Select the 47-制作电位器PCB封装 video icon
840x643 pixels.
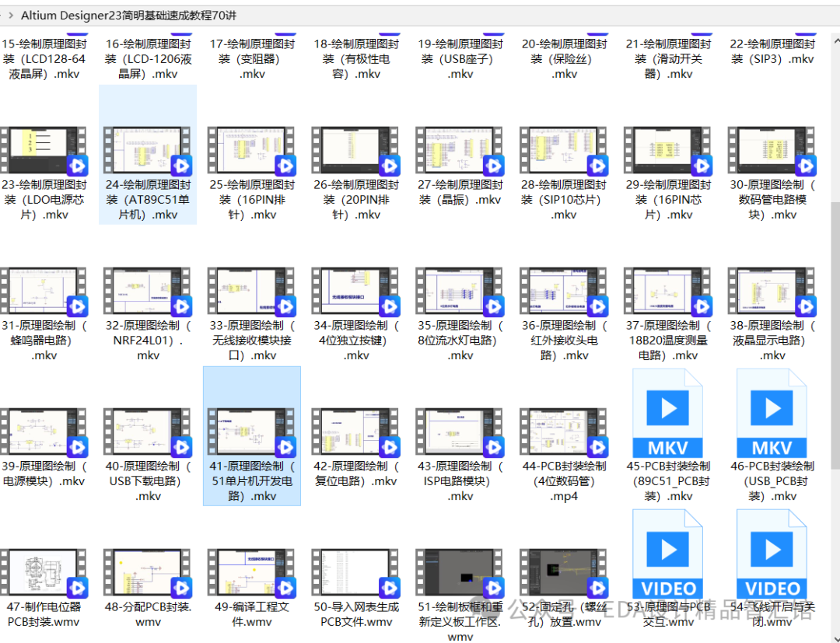point(44,573)
